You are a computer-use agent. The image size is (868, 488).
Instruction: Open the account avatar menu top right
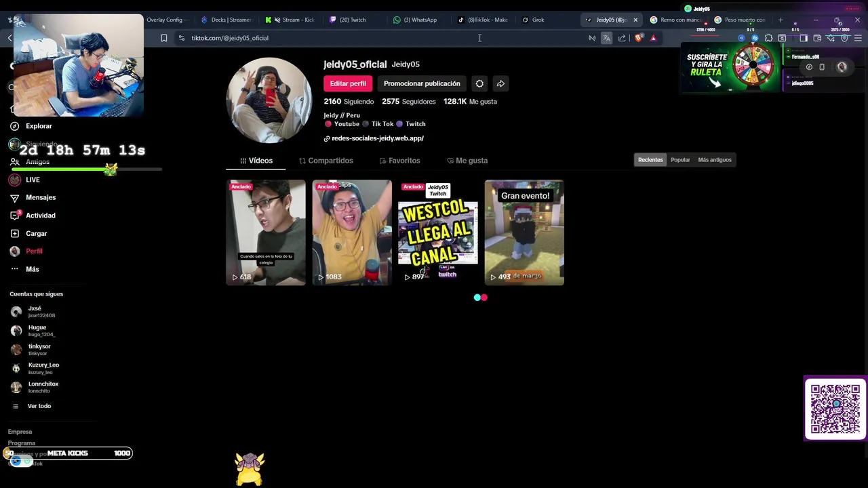[842, 67]
